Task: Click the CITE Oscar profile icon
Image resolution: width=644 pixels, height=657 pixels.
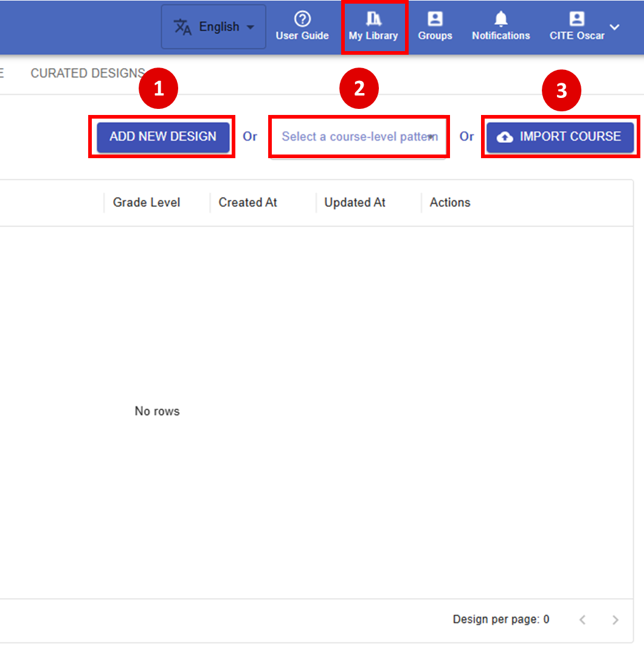Action: tap(576, 19)
